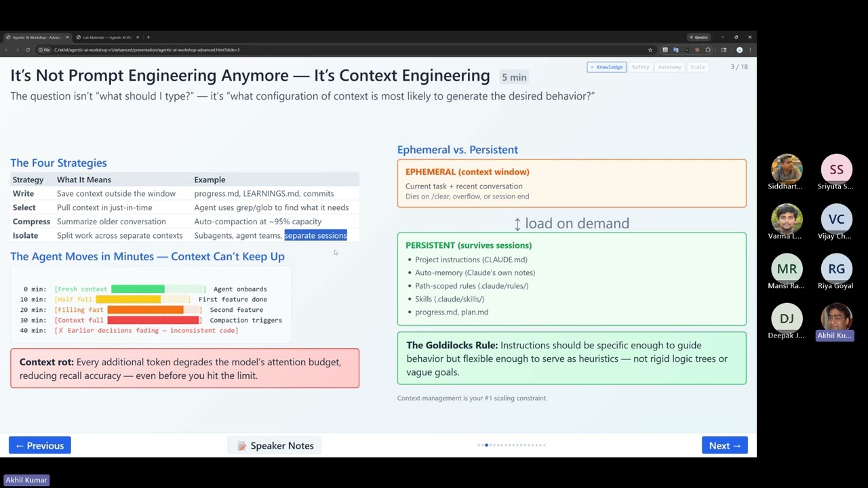Click the last slide progress dot
868x488 pixels.
(544, 445)
